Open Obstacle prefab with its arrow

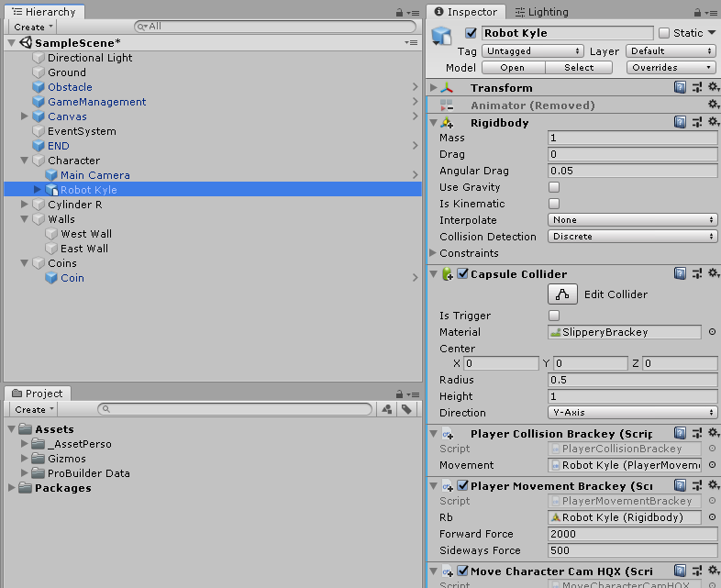click(x=415, y=87)
